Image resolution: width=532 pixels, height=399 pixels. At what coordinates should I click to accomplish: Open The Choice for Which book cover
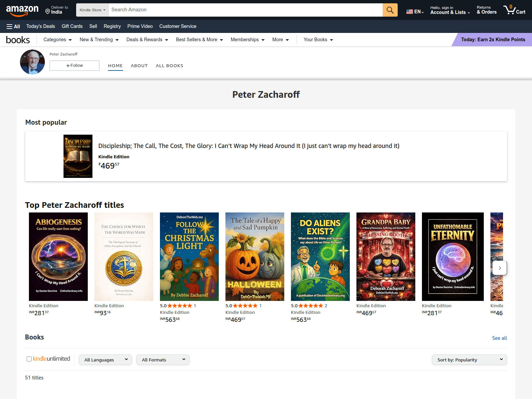tap(124, 257)
